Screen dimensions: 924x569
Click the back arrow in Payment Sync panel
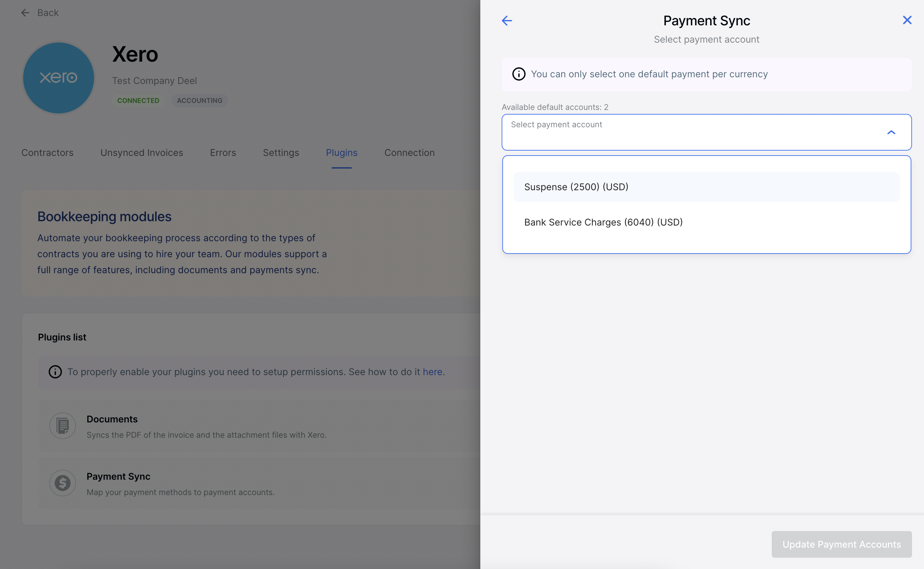click(x=507, y=20)
